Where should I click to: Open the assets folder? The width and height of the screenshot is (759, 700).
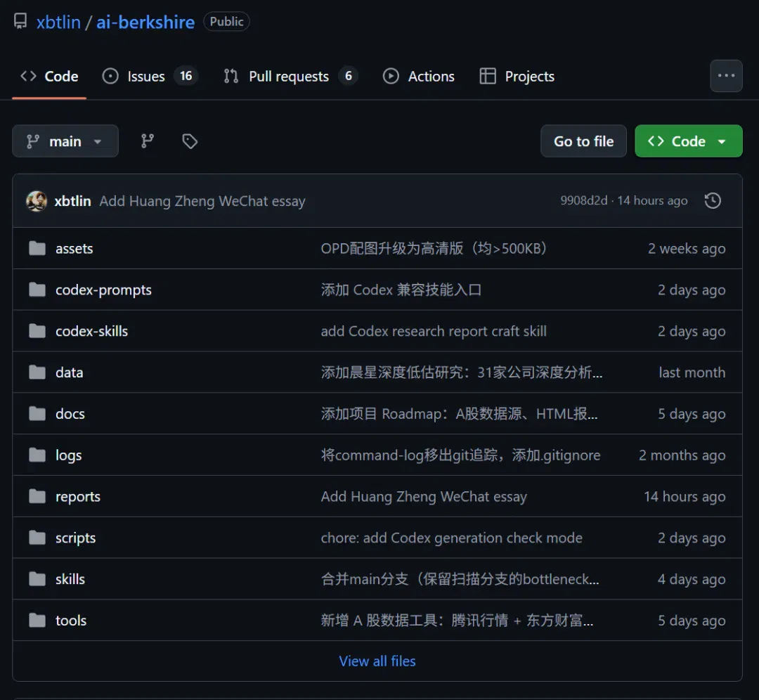coord(74,248)
